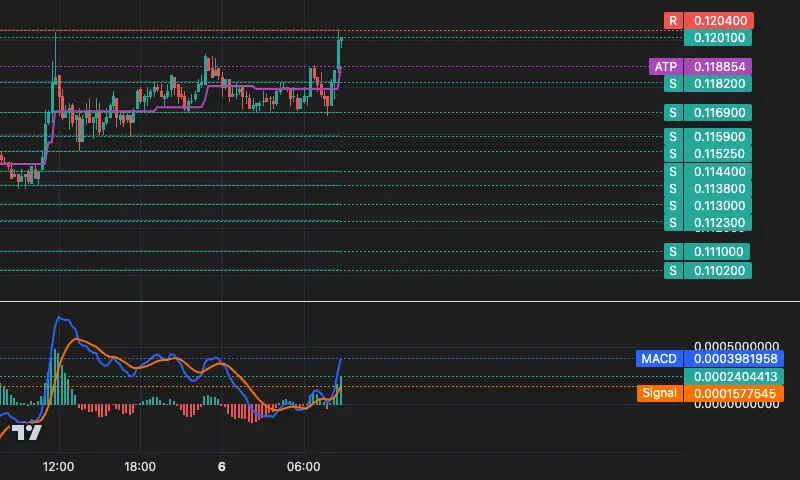Click the 0.114400 support price label
Viewport: 800px width, 480px height.
(x=718, y=172)
